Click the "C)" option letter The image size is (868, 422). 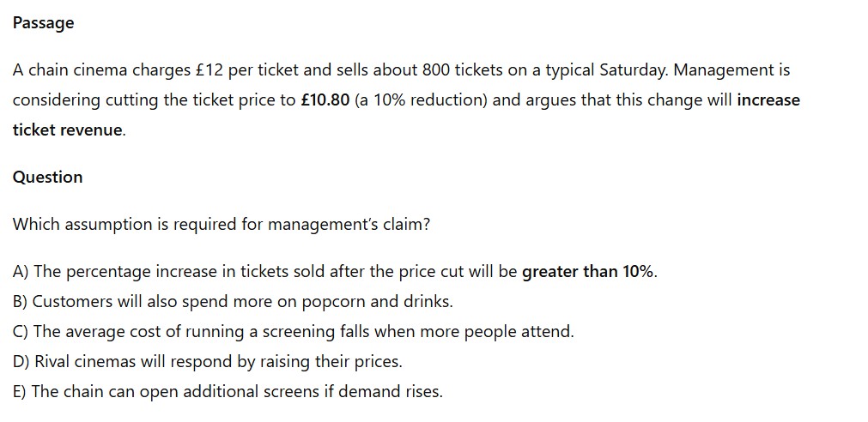pyautogui.click(x=21, y=332)
